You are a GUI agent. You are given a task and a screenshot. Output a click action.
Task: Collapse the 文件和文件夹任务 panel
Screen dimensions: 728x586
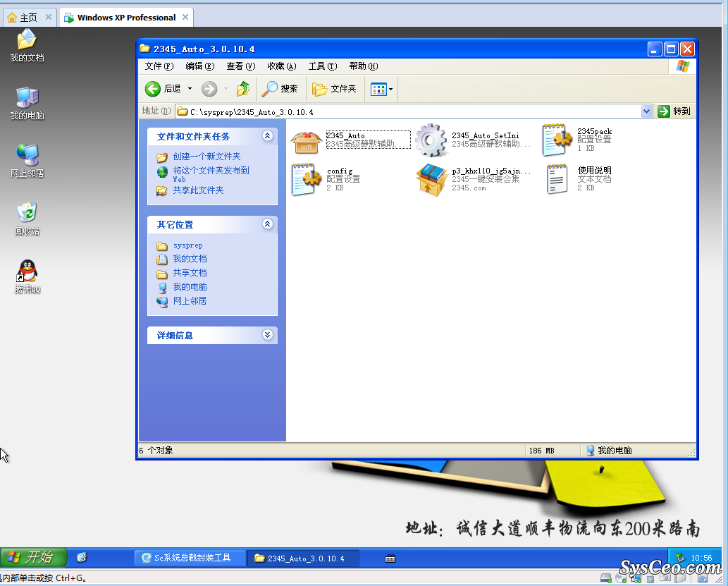coord(267,135)
